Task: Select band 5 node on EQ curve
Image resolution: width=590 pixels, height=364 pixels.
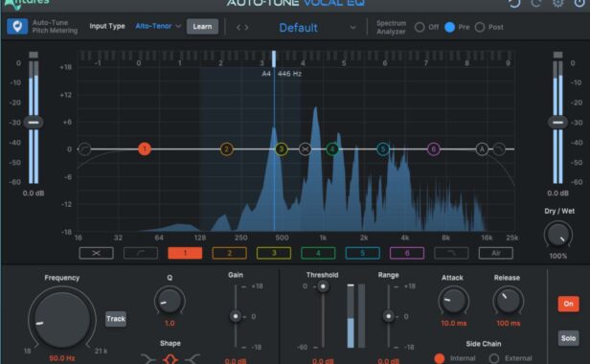Action: click(383, 149)
